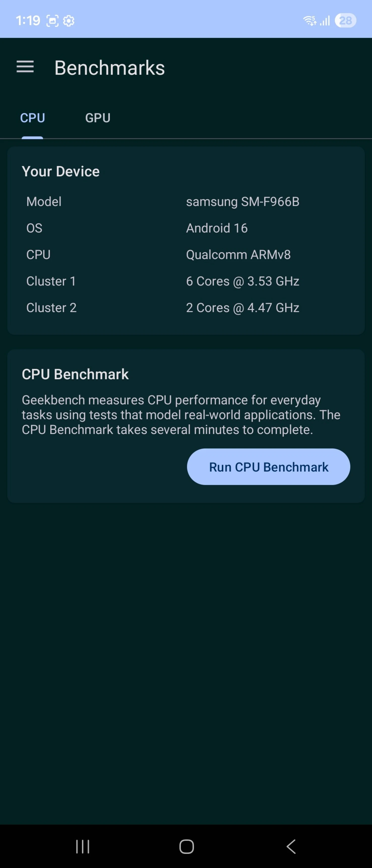The width and height of the screenshot is (372, 868).
Task: Tap the samsung SM-F966B model value
Action: point(243,201)
